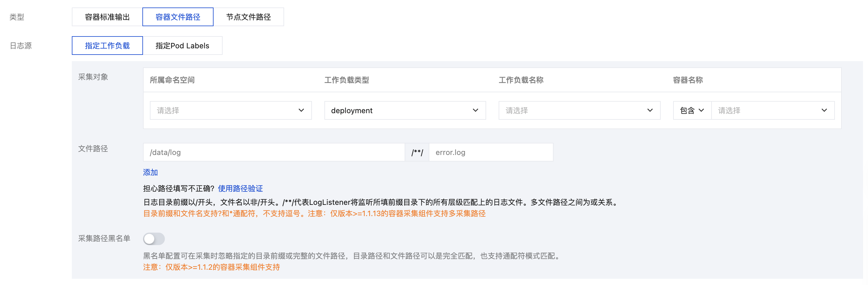The width and height of the screenshot is (868, 285).
Task: Click the 所属命名空间 column header
Action: pyautogui.click(x=172, y=80)
